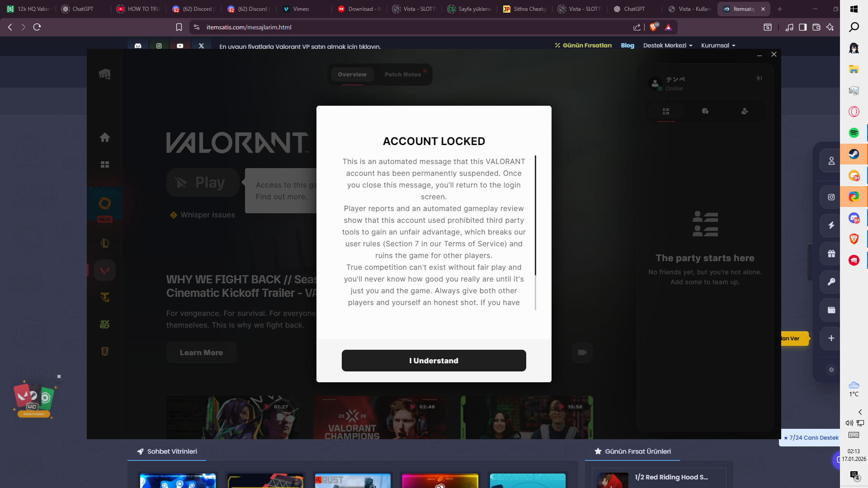Open the Windows Start menu
The height and width of the screenshot is (488, 868).
point(854,9)
